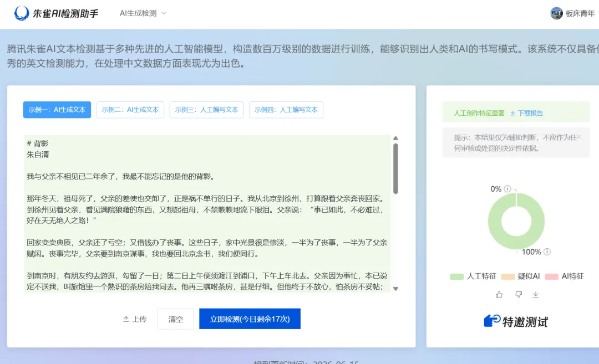Click the download icon under the chart
The width and height of the screenshot is (599, 364).
tap(536, 295)
